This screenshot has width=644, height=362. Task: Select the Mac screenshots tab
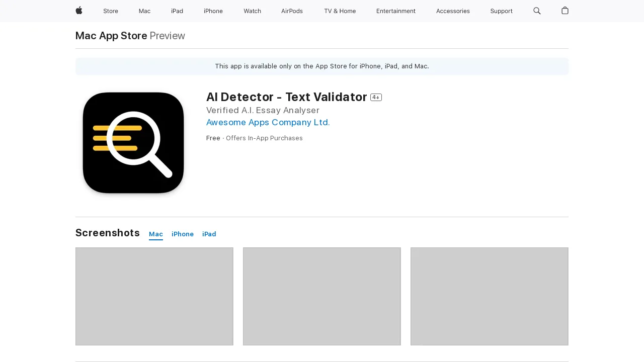156,234
